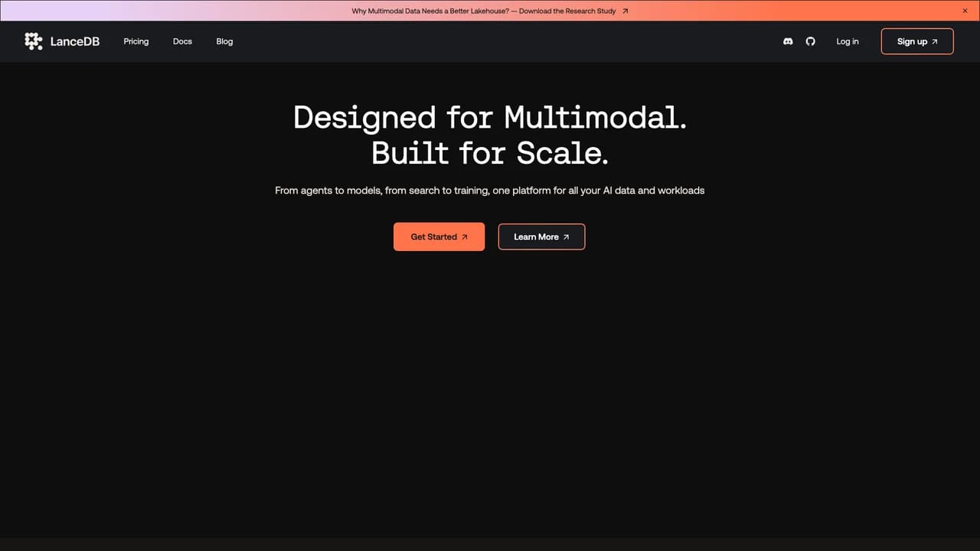The width and height of the screenshot is (980, 551).
Task: Click the orange Get Started button
Action: coord(439,236)
